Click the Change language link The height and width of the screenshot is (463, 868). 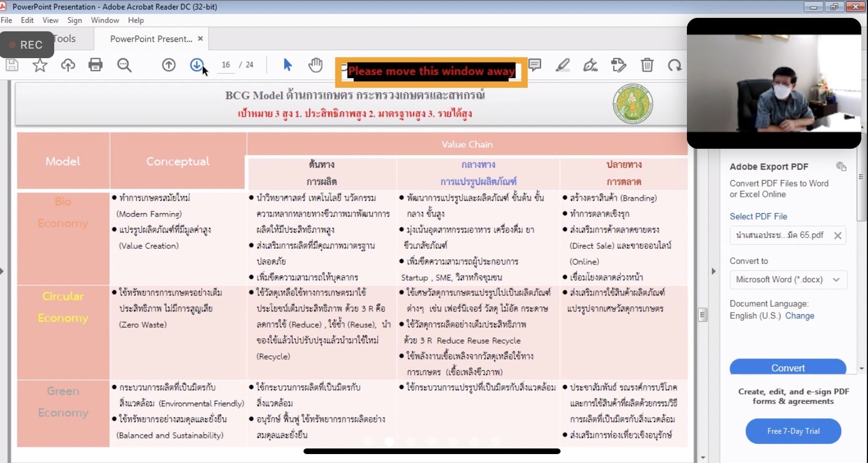800,316
